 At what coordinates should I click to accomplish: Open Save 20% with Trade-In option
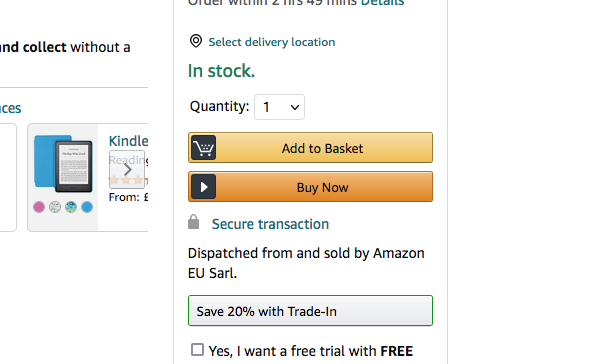pos(310,311)
